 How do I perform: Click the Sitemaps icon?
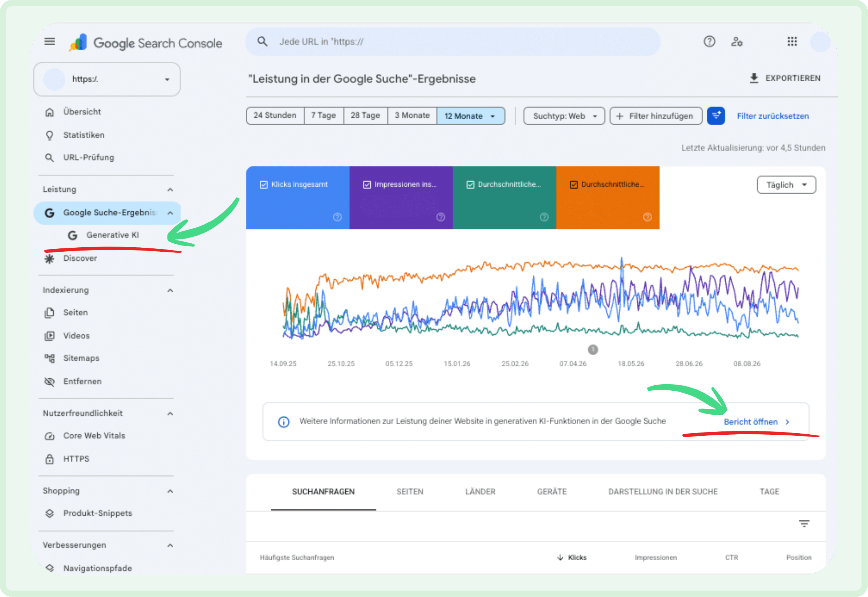49,358
